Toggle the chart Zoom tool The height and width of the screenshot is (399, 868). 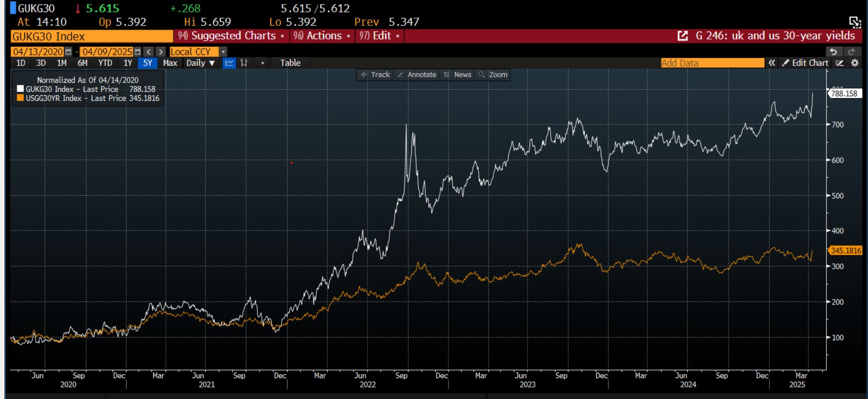[x=493, y=75]
